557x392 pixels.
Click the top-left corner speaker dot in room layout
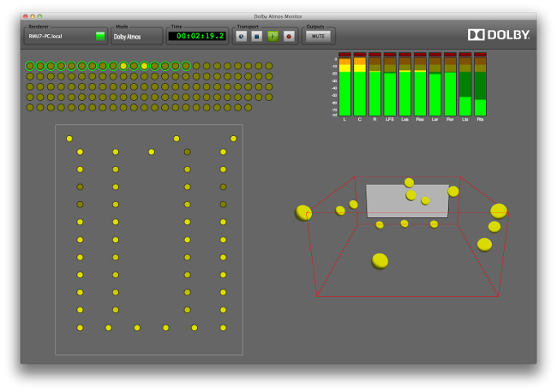pyautogui.click(x=69, y=139)
